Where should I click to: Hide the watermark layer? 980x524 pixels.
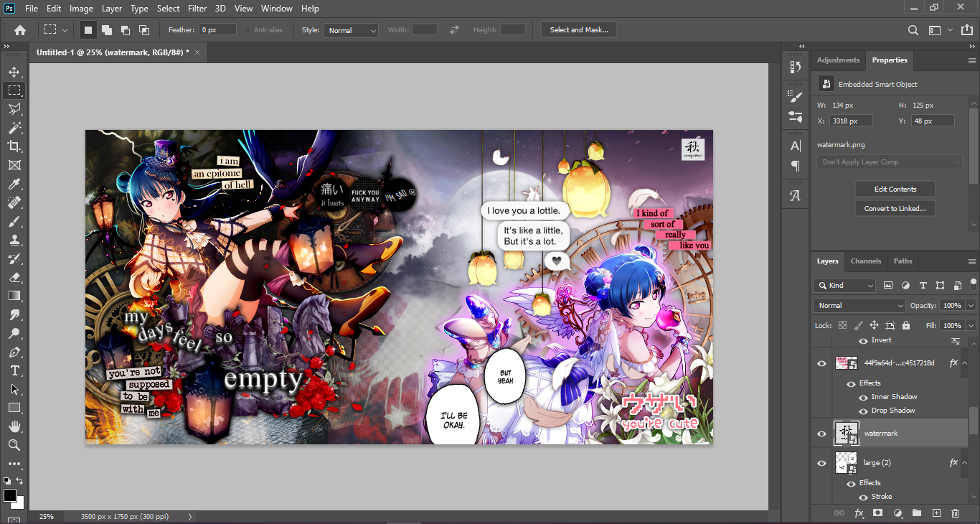pos(822,434)
